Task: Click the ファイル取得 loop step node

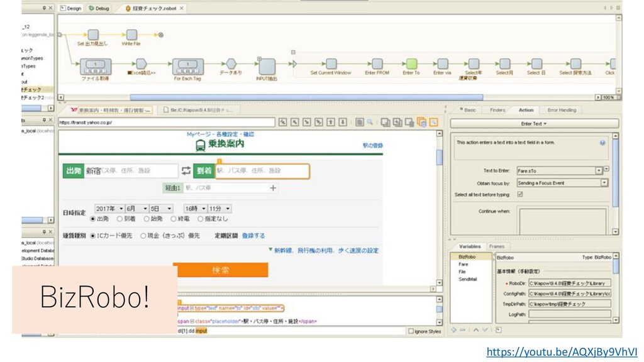Action: 96,67
